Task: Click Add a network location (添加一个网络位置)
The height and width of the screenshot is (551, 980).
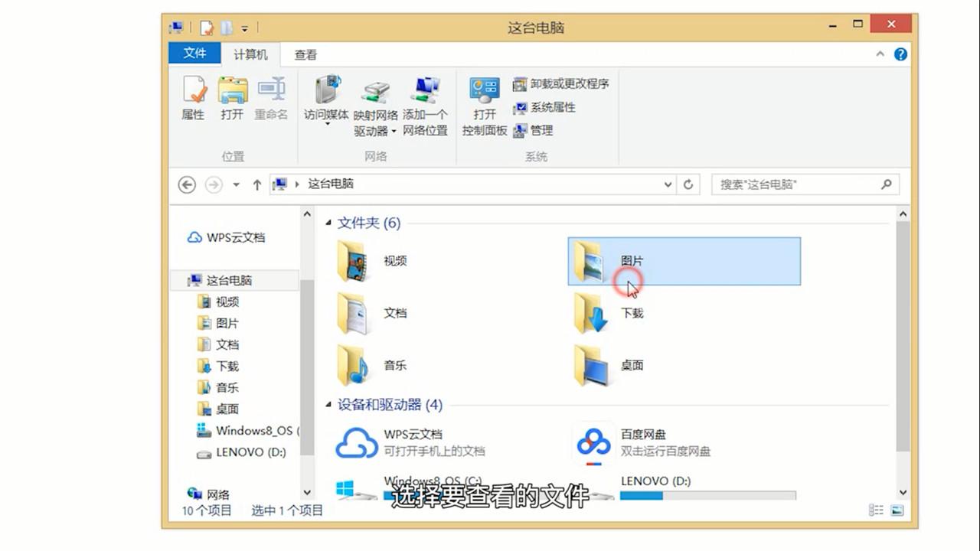Action: pyautogui.click(x=425, y=107)
